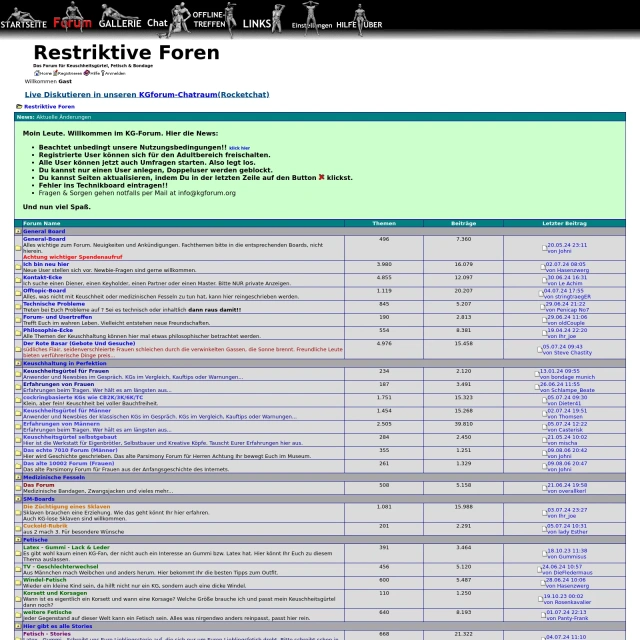Screen dimensions: 640x640
Task: Collapse the Medizinische Fesseln category expander
Action: click(18, 477)
